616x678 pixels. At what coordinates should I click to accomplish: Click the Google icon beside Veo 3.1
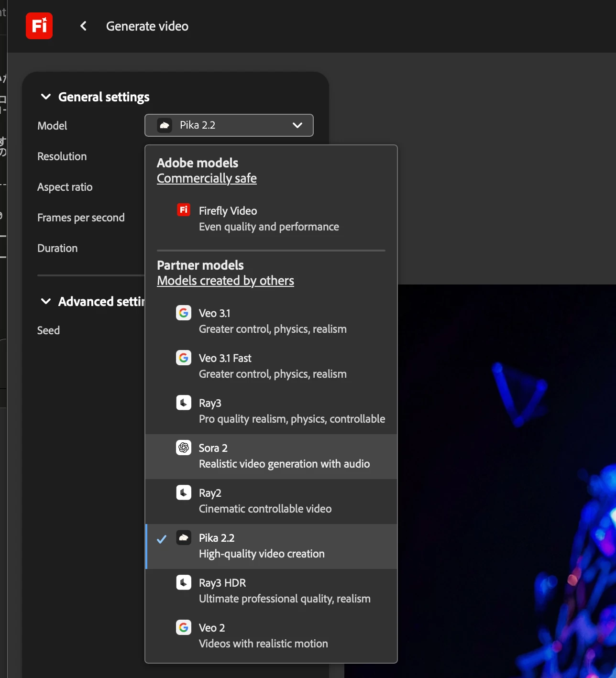point(184,313)
